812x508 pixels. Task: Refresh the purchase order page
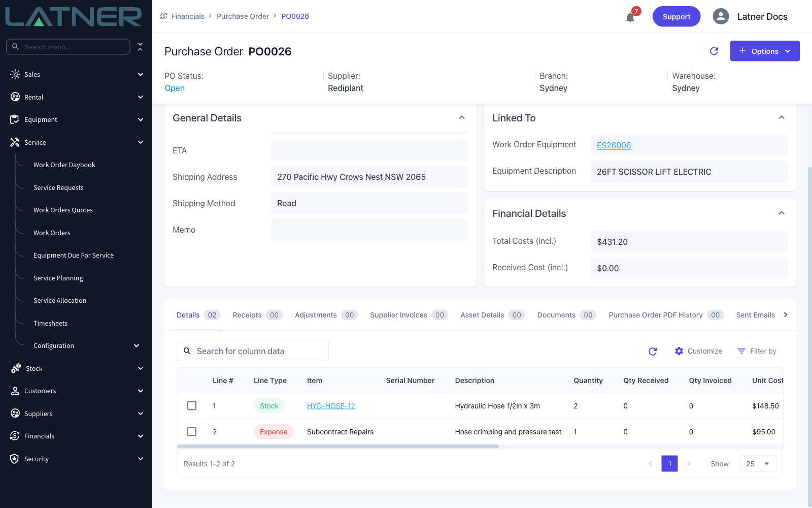click(x=714, y=51)
